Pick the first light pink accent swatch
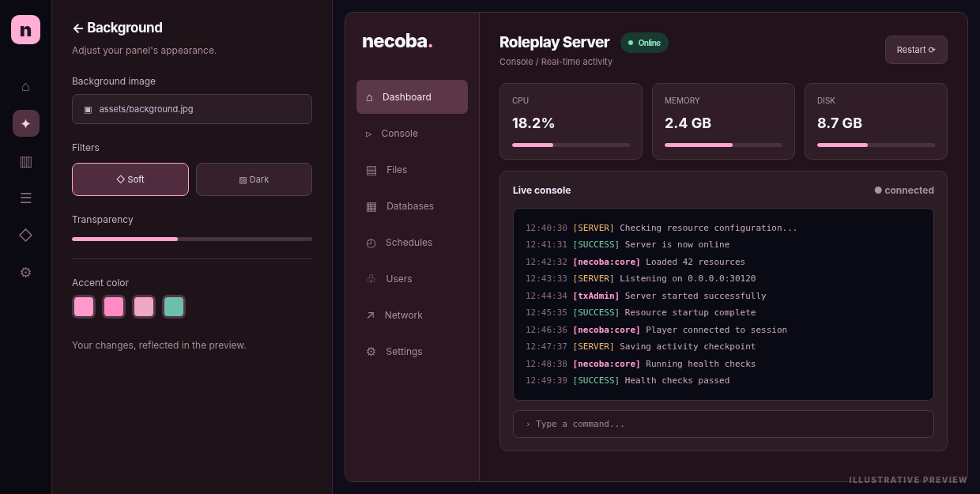Image resolution: width=980 pixels, height=494 pixels. point(84,307)
